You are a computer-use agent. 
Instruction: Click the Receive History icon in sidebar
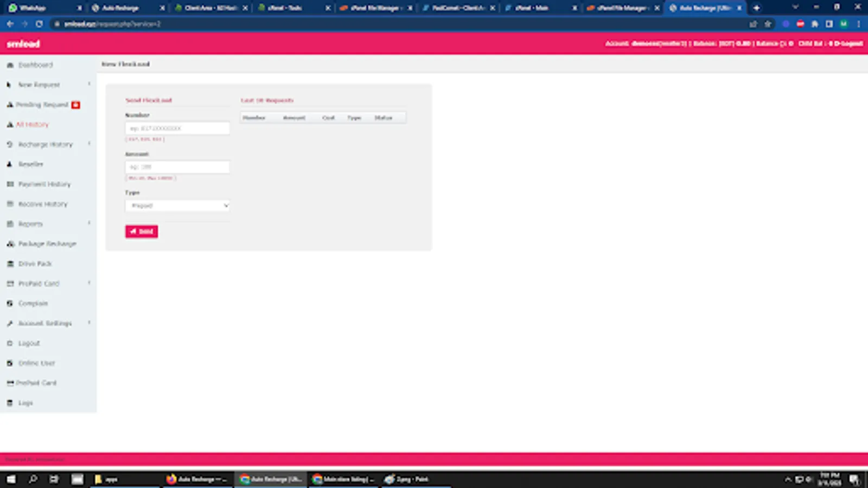coord(10,204)
